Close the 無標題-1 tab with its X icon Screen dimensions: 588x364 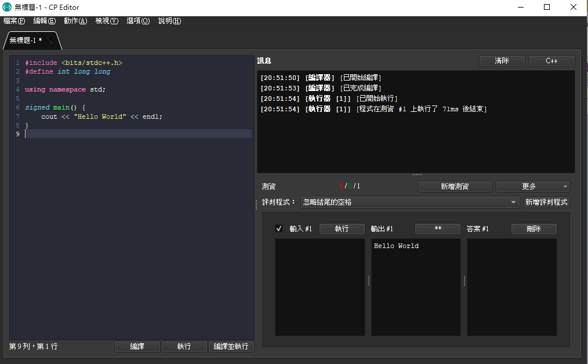50,41
